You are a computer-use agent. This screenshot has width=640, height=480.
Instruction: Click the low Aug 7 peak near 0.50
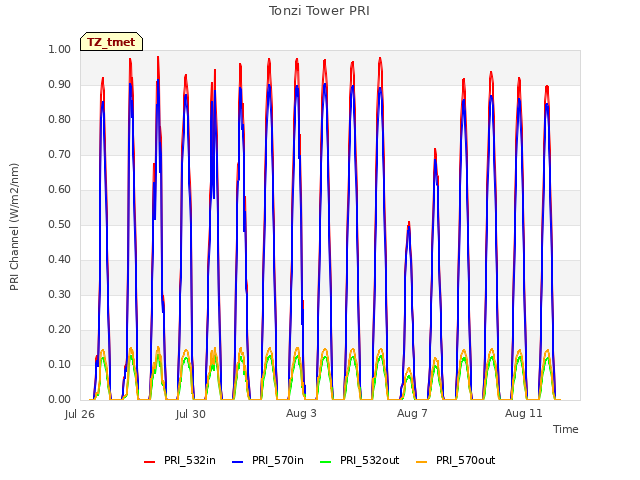[x=409, y=225]
